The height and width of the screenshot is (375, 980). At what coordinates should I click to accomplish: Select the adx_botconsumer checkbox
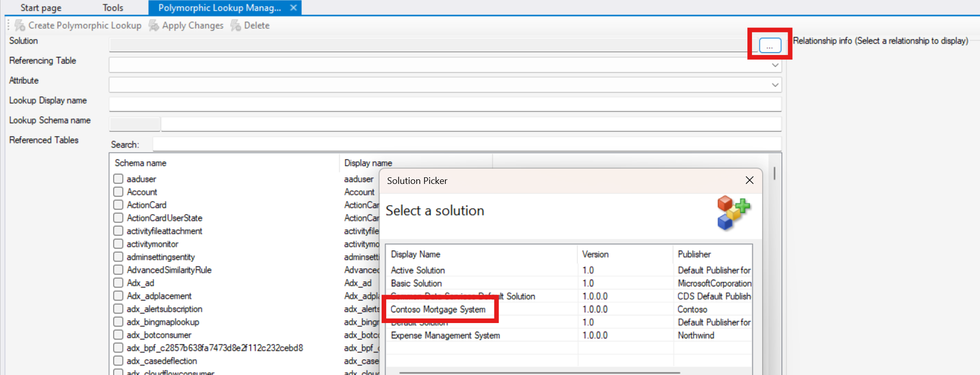click(118, 335)
